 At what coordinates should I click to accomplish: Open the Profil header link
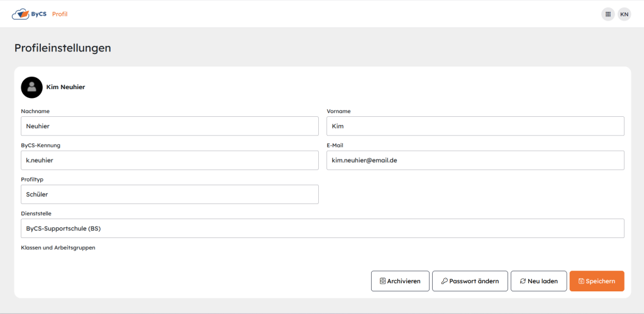tap(60, 14)
